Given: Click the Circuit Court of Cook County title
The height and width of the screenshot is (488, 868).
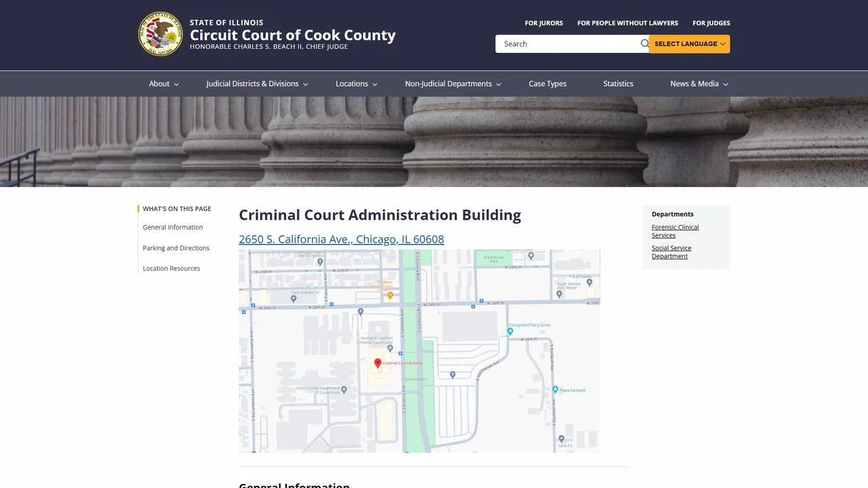Looking at the screenshot, I should tap(293, 35).
